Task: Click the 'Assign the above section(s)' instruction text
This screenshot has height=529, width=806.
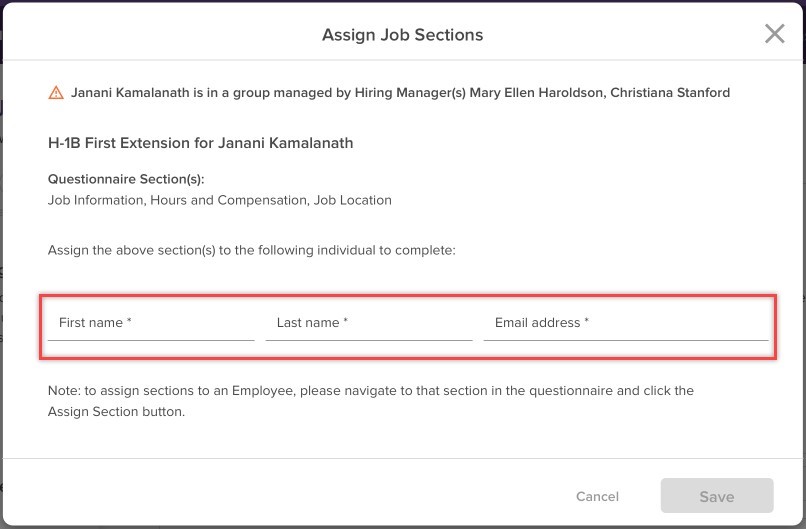Action: (251, 250)
